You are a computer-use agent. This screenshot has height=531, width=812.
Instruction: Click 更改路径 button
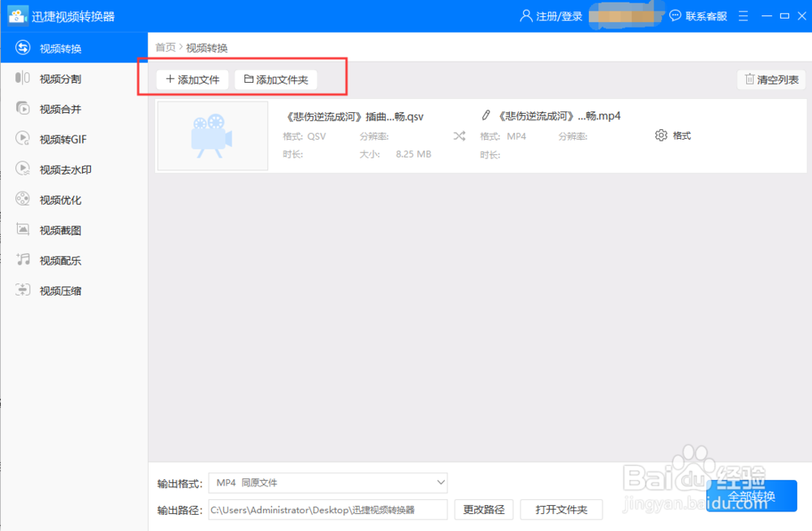(484, 510)
